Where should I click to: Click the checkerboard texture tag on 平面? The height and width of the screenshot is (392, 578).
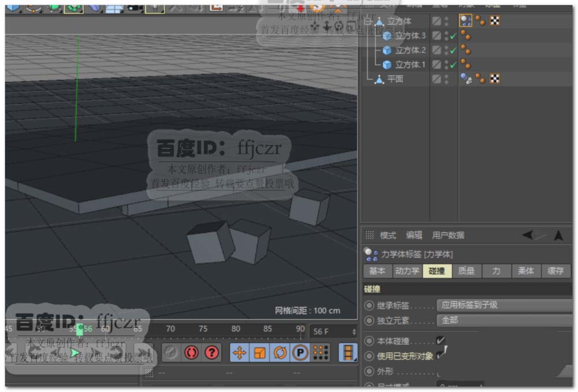(x=495, y=79)
